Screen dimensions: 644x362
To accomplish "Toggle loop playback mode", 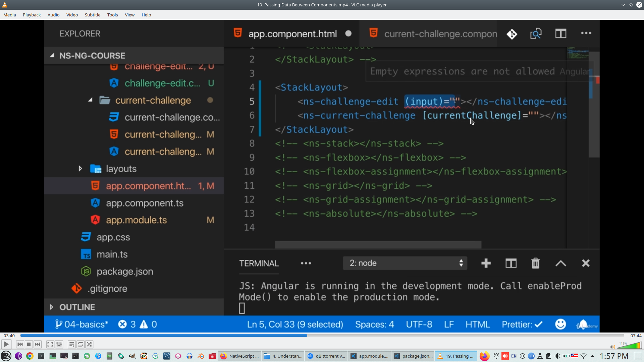I will [x=80, y=344].
